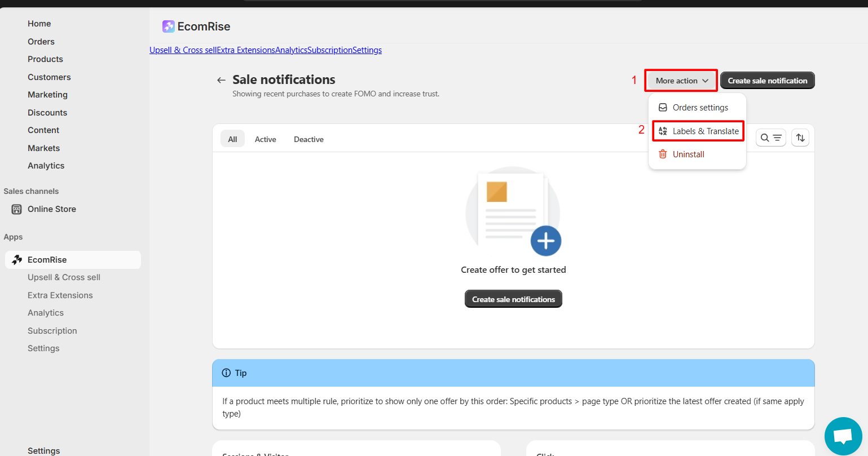Expand the More action dropdown
868x456 pixels.
[681, 81]
